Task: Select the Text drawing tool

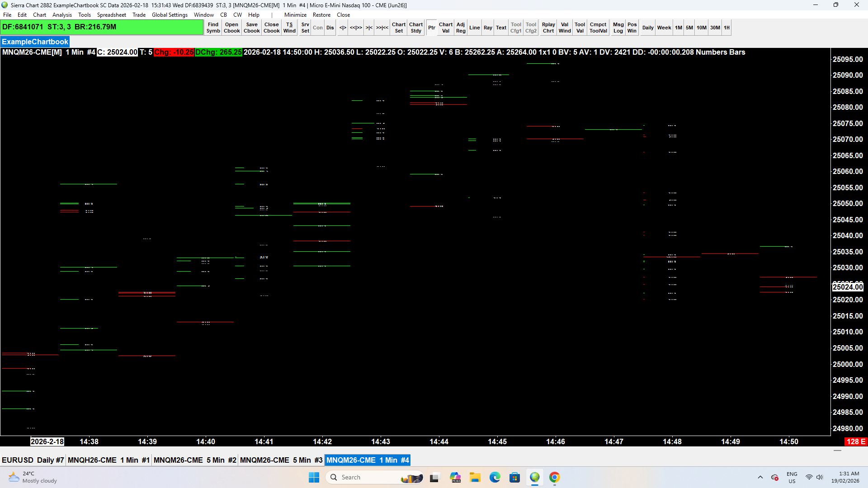Action: [501, 28]
